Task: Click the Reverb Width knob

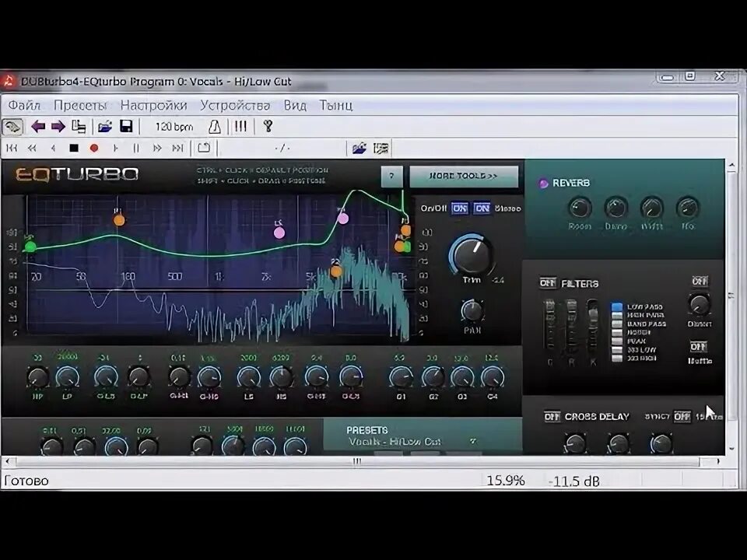Action: pyautogui.click(x=652, y=208)
